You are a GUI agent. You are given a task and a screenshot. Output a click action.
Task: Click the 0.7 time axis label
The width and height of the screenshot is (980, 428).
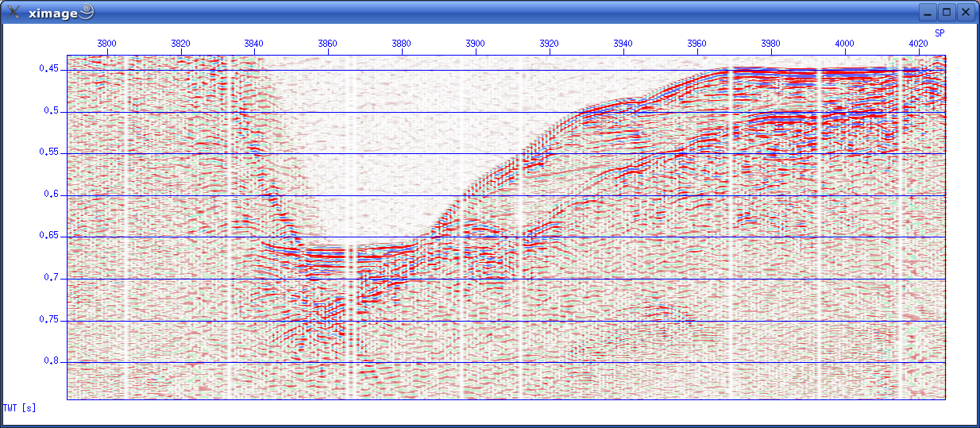click(53, 278)
